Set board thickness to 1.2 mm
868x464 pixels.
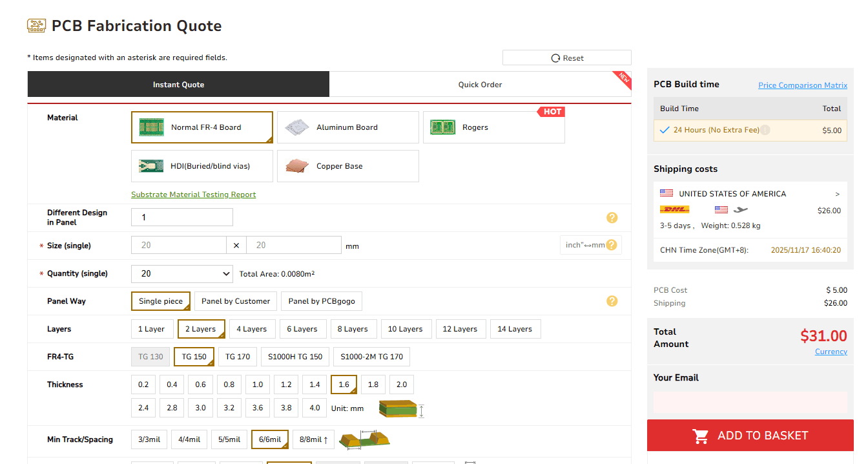coord(286,385)
